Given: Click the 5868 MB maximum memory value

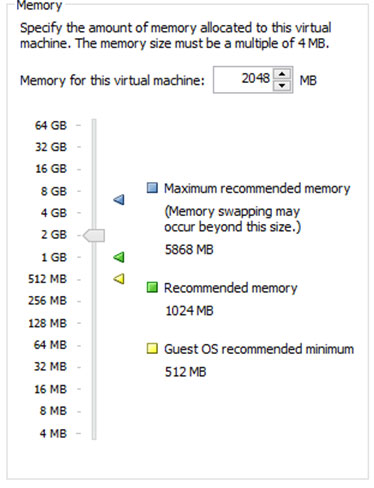Looking at the screenshot, I should point(189,249).
